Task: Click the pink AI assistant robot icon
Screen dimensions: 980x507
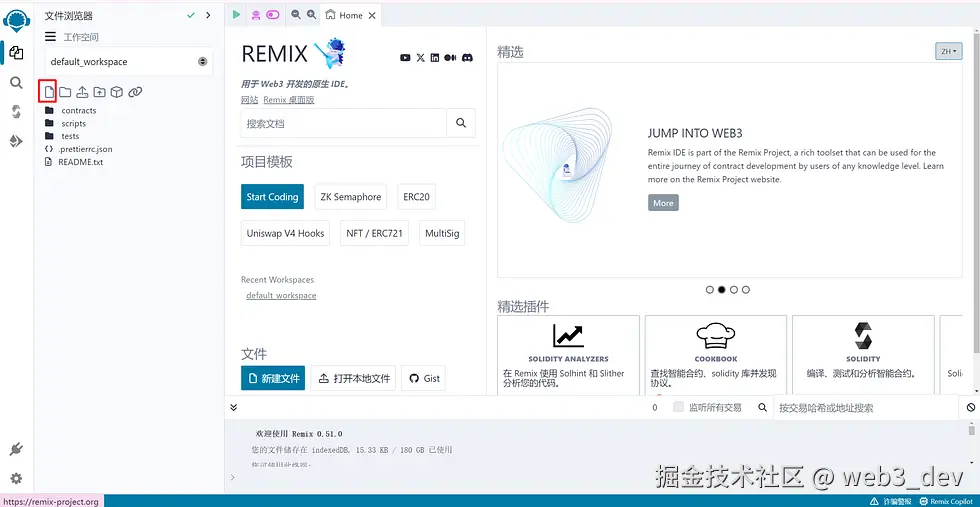Action: click(x=256, y=15)
